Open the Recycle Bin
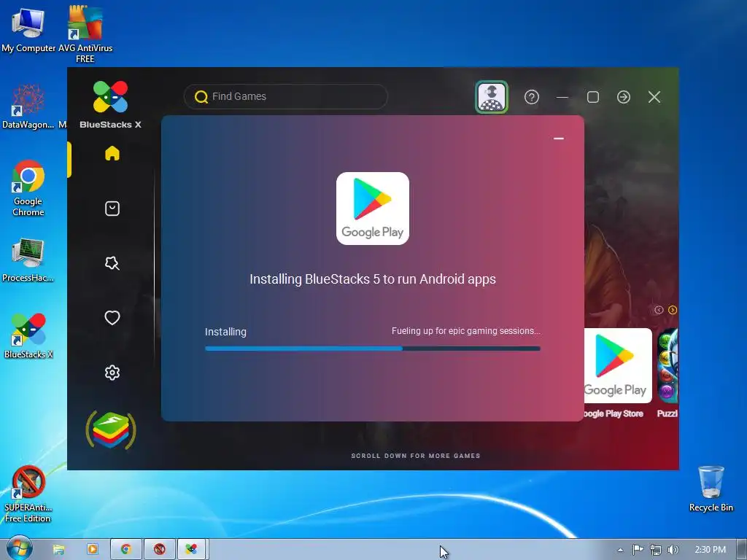This screenshot has width=747, height=560. point(711,489)
